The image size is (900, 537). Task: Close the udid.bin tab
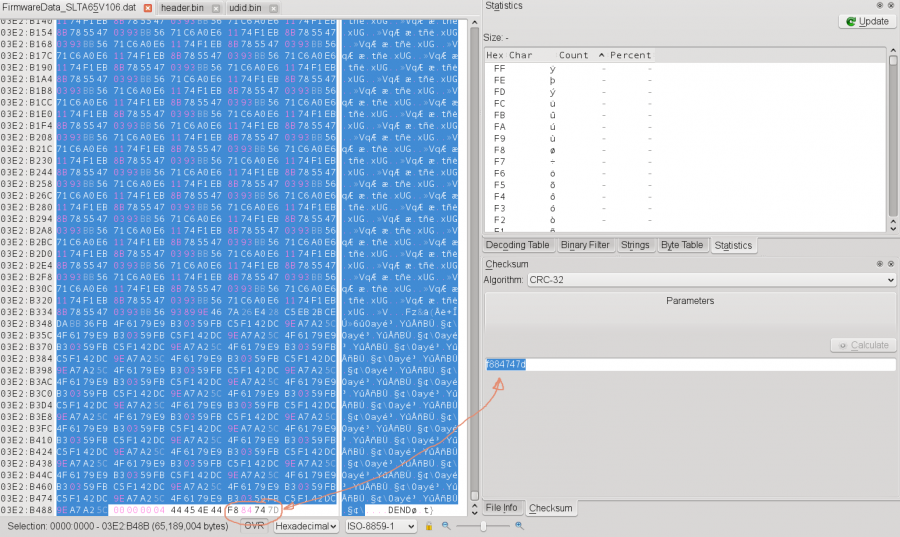click(274, 9)
